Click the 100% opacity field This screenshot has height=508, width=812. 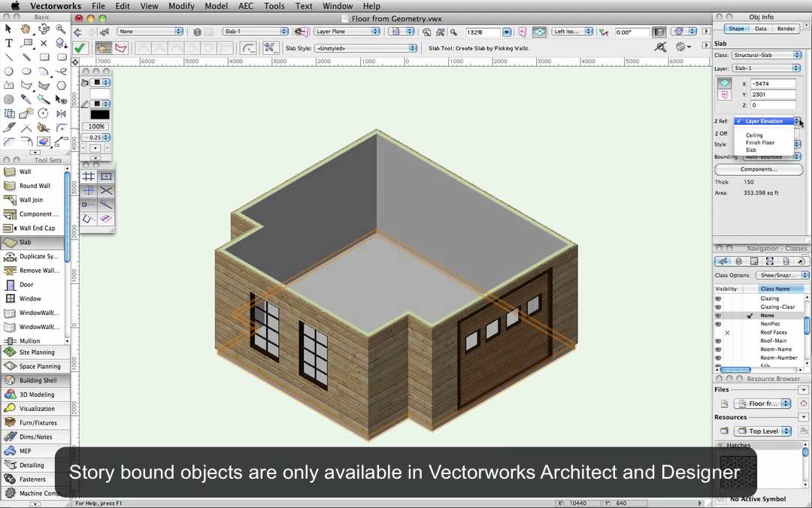(95, 126)
